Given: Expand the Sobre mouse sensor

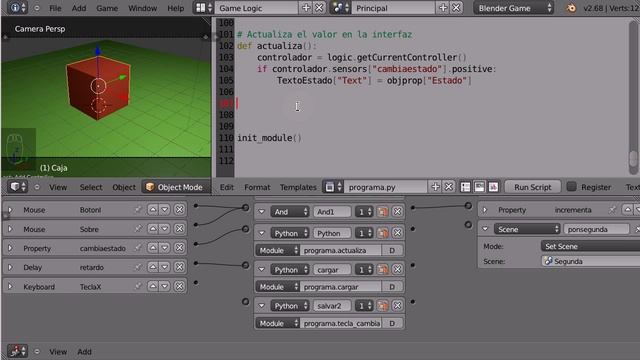Looking at the screenshot, I should tap(10, 229).
